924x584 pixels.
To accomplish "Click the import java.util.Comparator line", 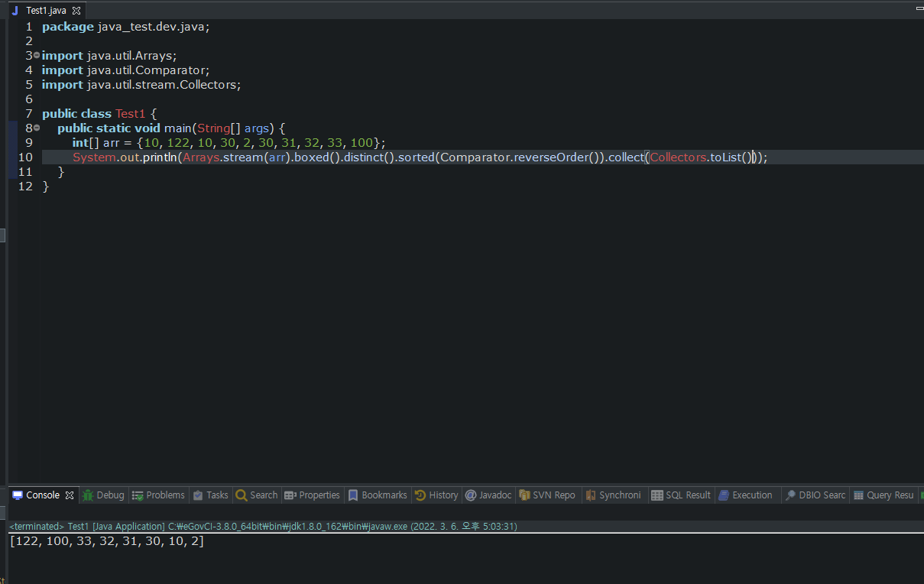I will (x=125, y=70).
